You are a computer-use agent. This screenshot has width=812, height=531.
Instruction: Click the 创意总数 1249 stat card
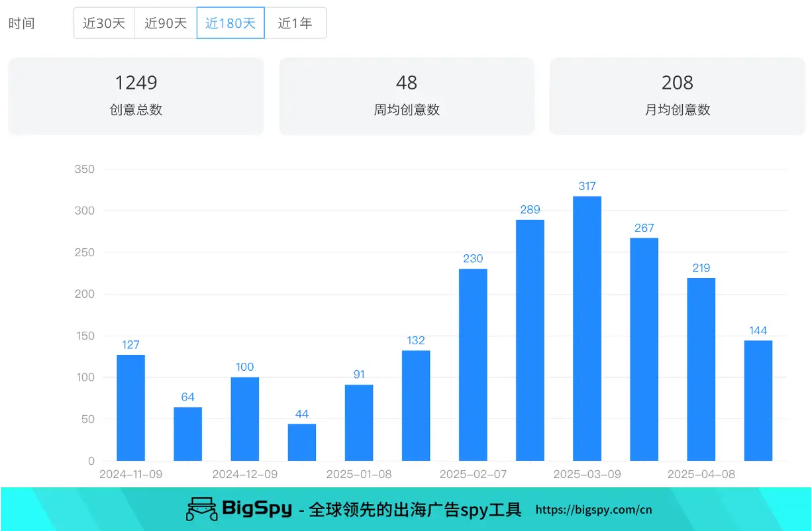click(136, 96)
